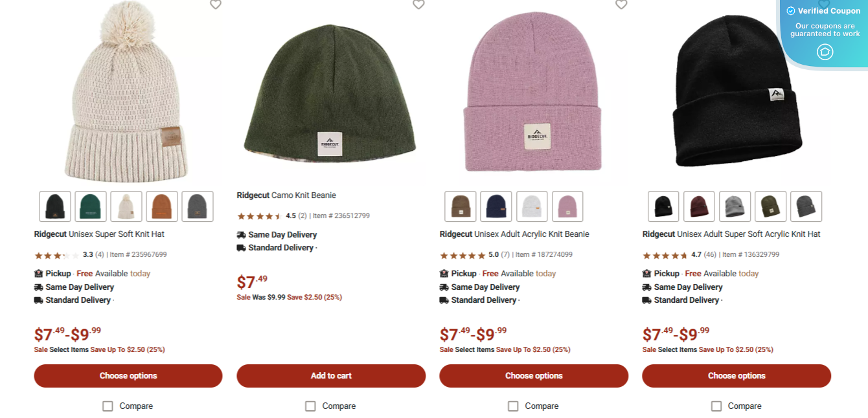
Task: Choose maroon swatch for Super Soft Acrylic Knit Hat
Action: [x=700, y=206]
